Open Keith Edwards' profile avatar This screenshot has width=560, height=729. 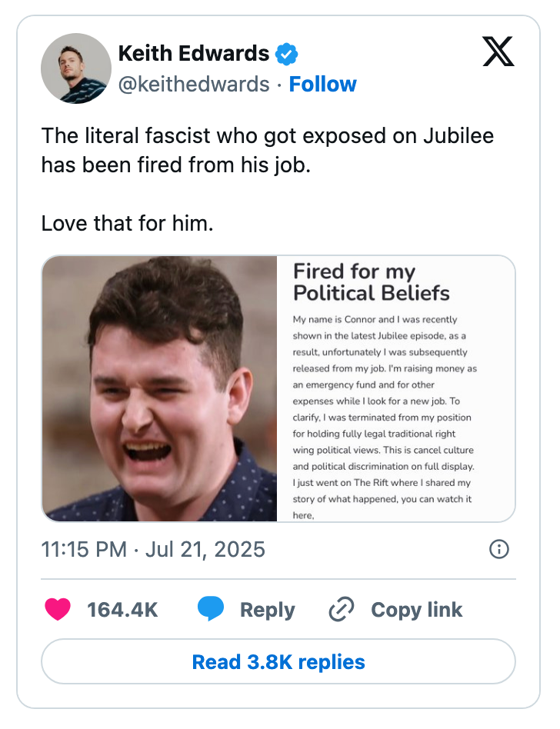coord(76,68)
